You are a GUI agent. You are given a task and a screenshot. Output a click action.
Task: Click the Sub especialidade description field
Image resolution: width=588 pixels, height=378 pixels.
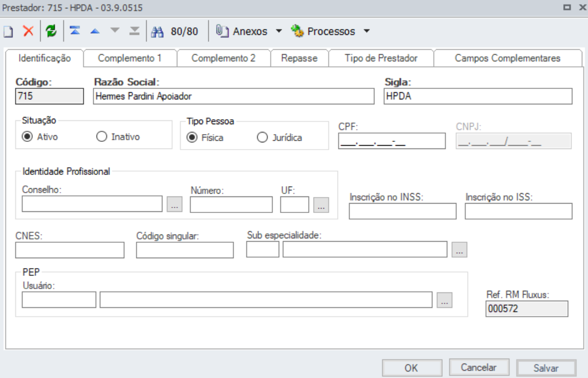coord(365,249)
